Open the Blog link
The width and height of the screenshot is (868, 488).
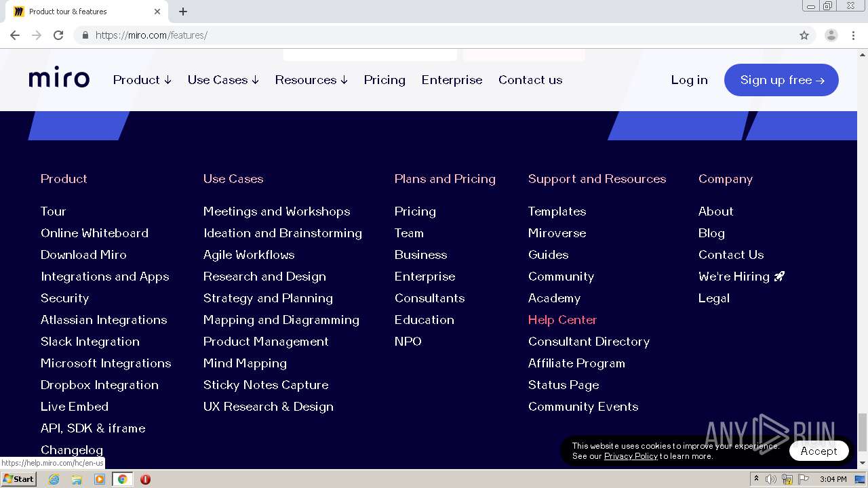711,233
